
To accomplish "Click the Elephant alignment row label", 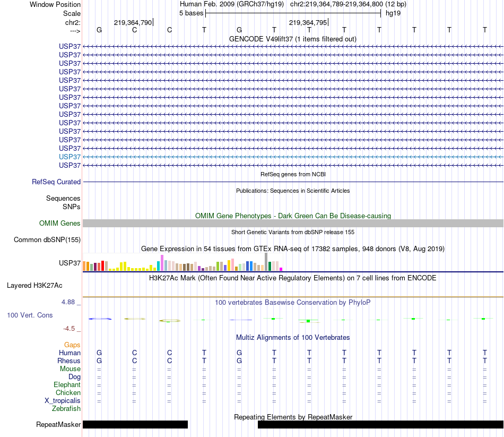I will [x=67, y=385].
